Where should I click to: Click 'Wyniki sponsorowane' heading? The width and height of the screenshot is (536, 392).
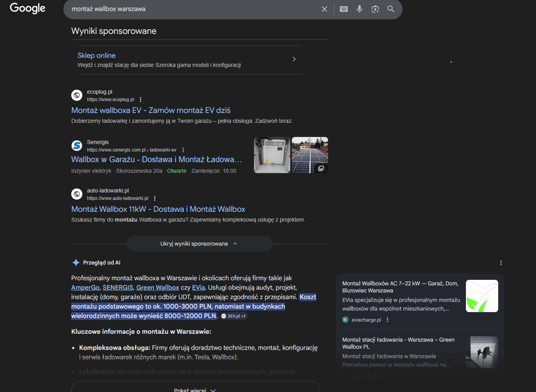click(x=114, y=31)
